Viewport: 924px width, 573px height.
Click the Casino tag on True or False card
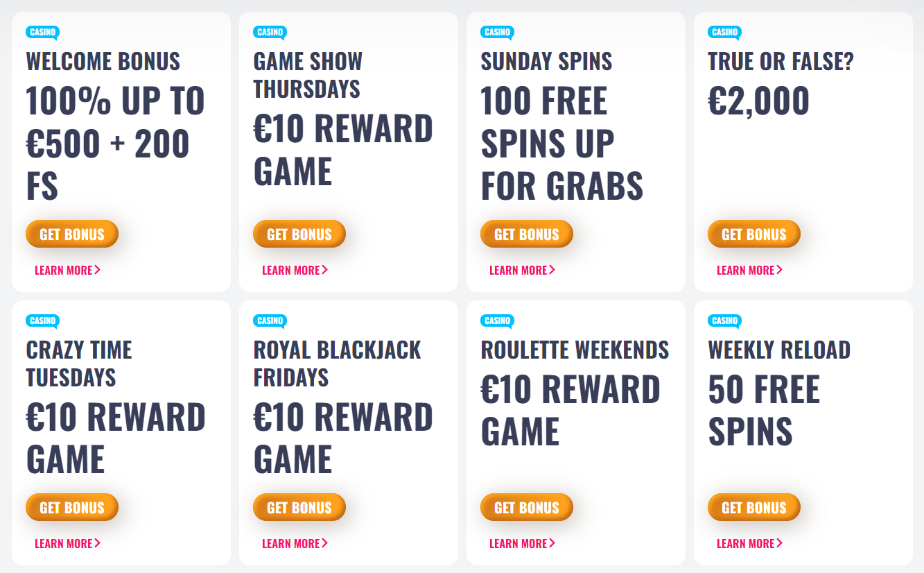point(724,32)
